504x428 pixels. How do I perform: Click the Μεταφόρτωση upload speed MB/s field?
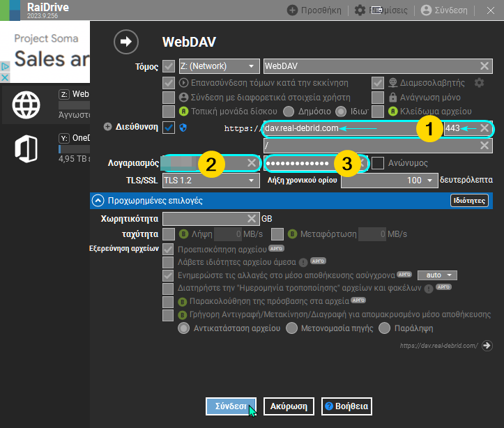[372, 234]
